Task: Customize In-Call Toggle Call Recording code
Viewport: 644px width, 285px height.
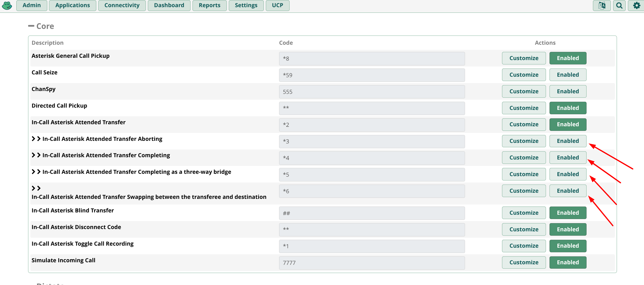Action: (524, 246)
